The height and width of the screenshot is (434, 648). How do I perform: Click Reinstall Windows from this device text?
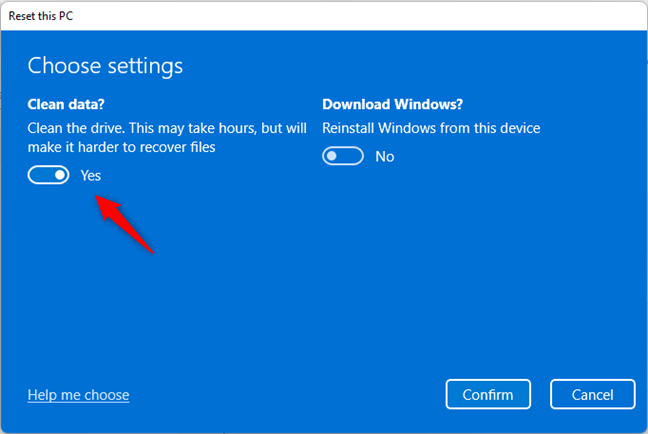430,128
